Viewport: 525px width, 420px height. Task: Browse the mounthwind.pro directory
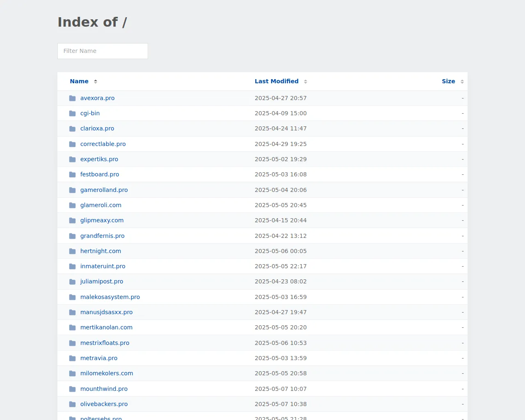tap(104, 389)
